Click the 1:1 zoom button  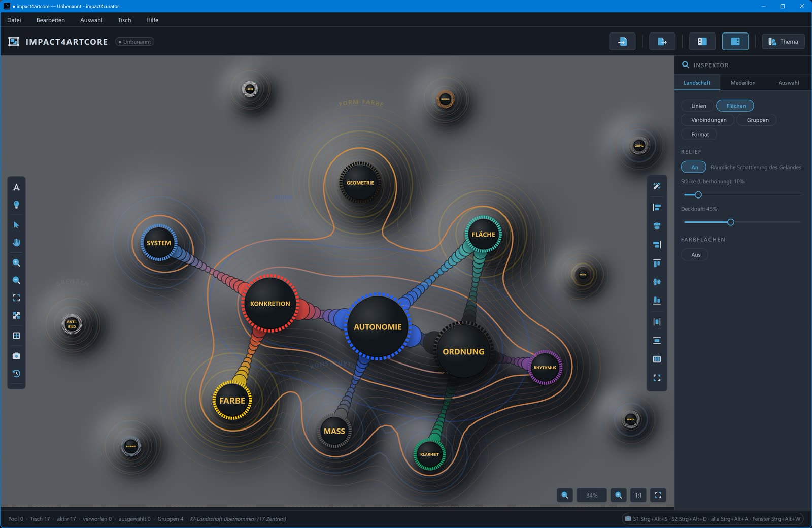[638, 495]
